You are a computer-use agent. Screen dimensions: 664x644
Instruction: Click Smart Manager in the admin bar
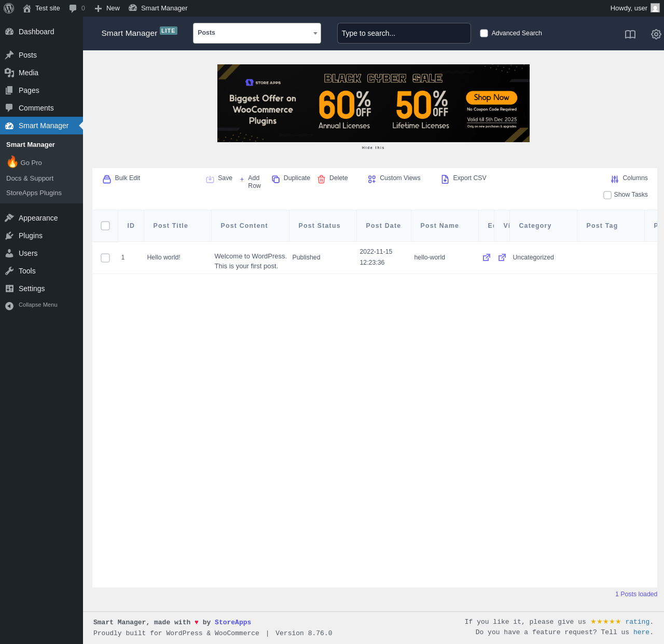[158, 8]
